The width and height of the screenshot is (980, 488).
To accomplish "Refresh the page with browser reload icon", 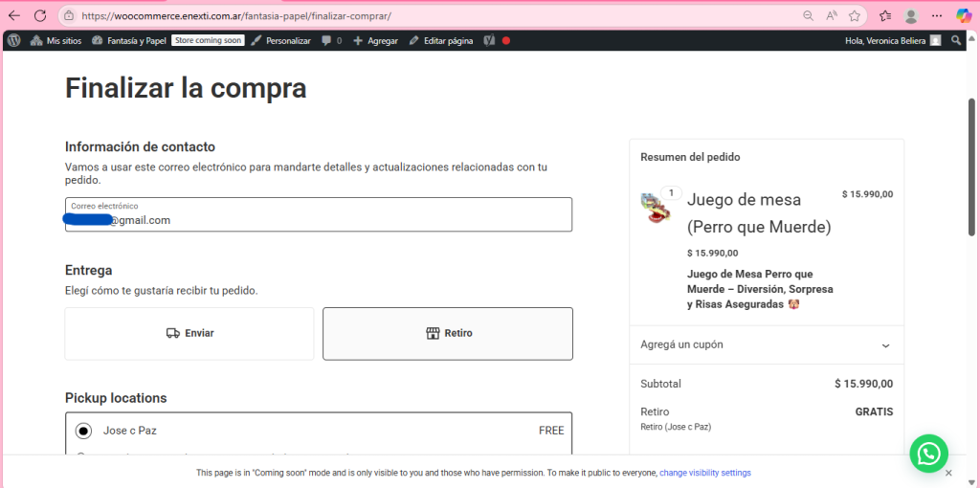I will 39,15.
